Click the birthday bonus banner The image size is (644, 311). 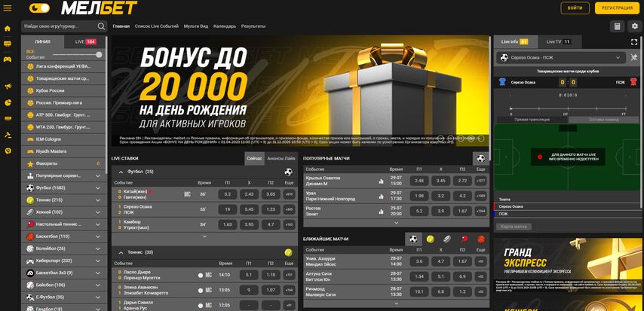300,90
